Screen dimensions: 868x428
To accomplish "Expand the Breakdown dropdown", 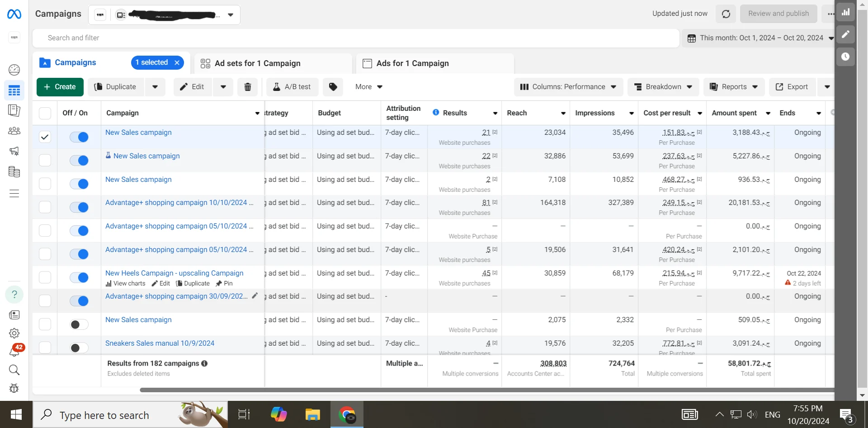I will click(x=663, y=87).
